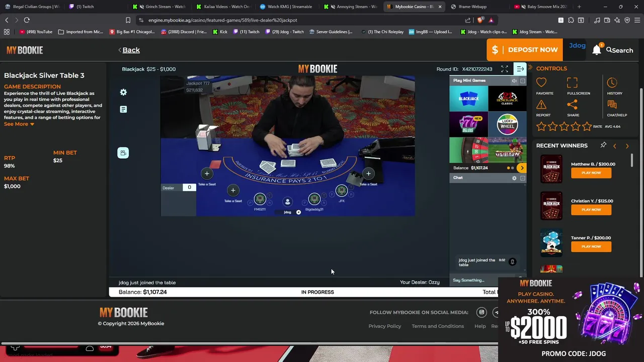Viewport: 644px width, 362px height.
Task: Select the jdog player seat avatar
Action: [287, 202]
